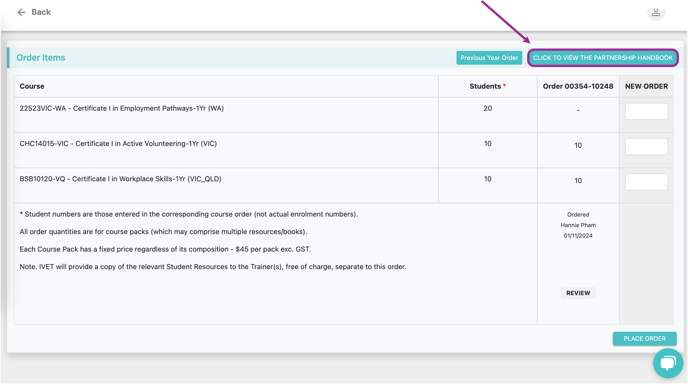This screenshot has width=688, height=384.
Task: Click ordered quantity for Workplace Skills
Action: 578,181
